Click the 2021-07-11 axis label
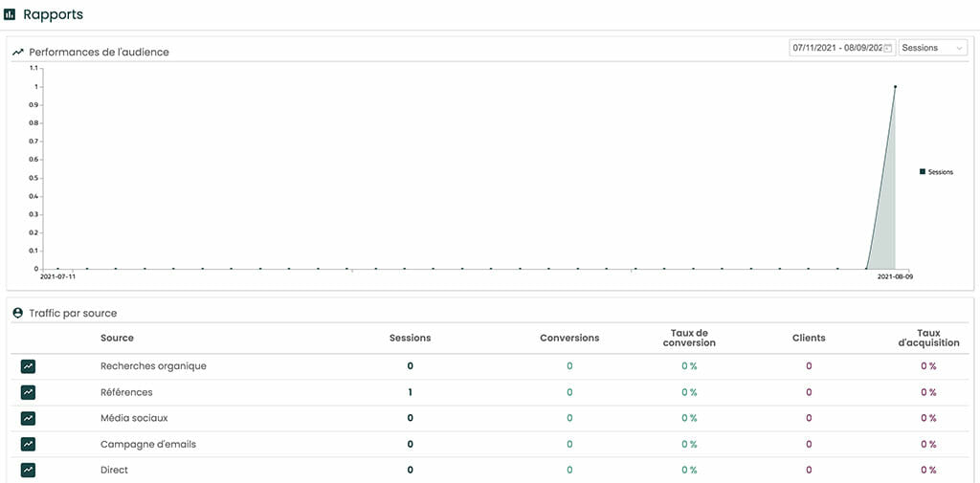 click(57, 275)
